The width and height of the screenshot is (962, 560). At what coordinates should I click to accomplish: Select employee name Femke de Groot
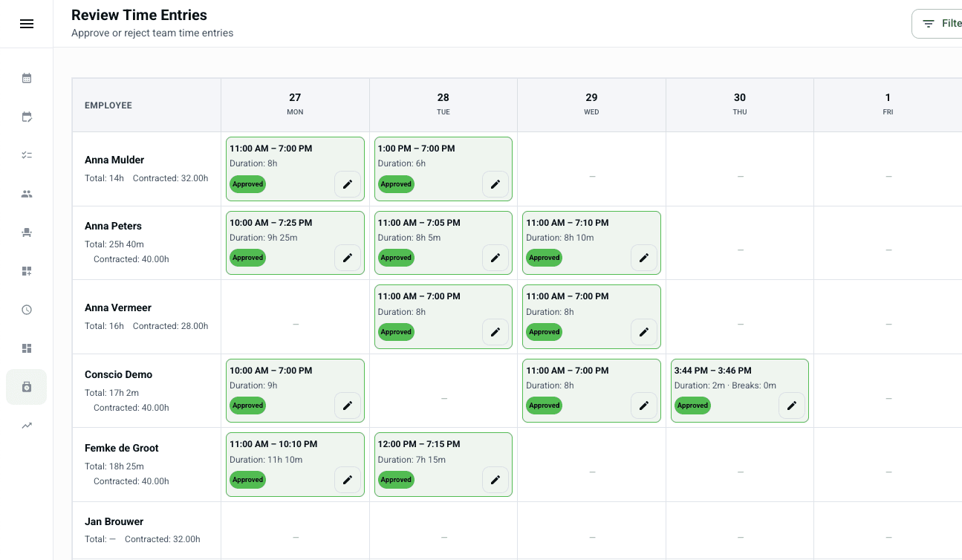122,448
